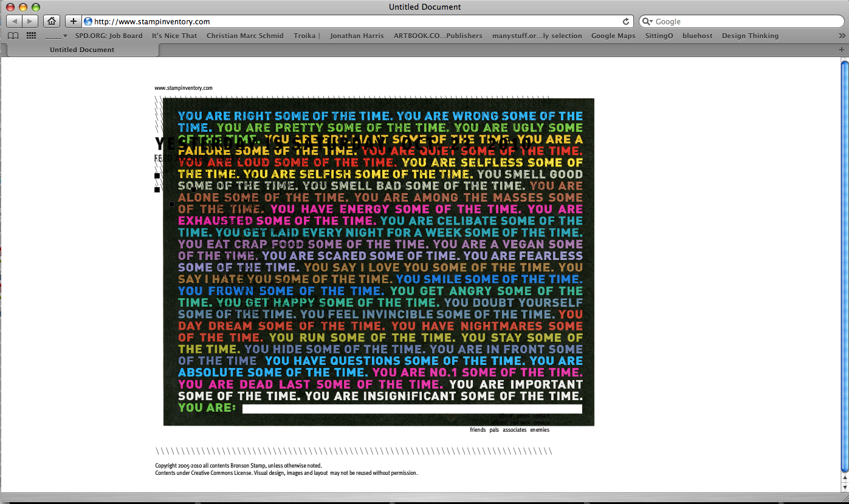The width and height of the screenshot is (849, 504).
Task: Click the globe site icon in address bar
Action: pos(88,21)
